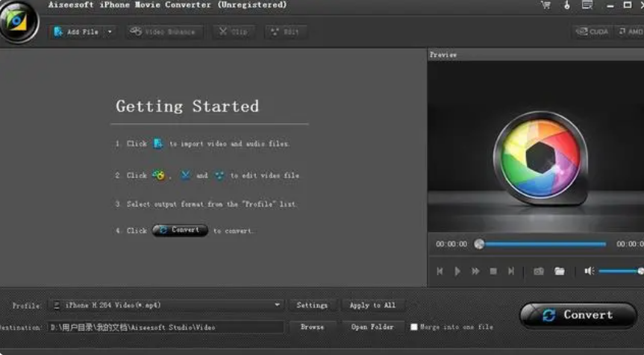The width and height of the screenshot is (644, 355).
Task: Click the Destination path field
Action: pyautogui.click(x=166, y=327)
